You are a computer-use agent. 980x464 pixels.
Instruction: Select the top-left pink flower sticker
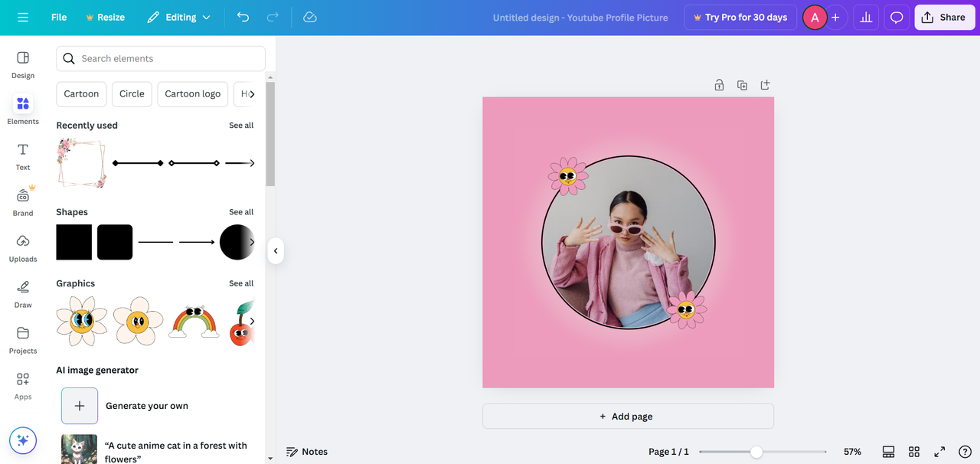tap(568, 176)
